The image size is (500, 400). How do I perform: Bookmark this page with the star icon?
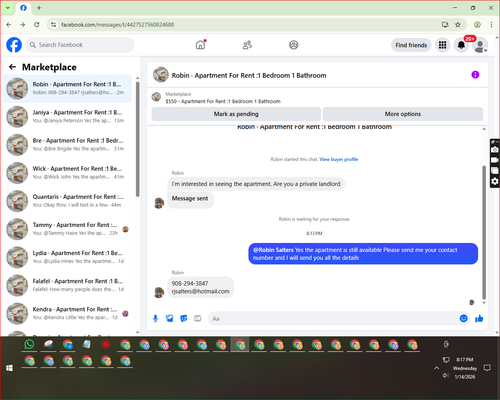click(458, 25)
